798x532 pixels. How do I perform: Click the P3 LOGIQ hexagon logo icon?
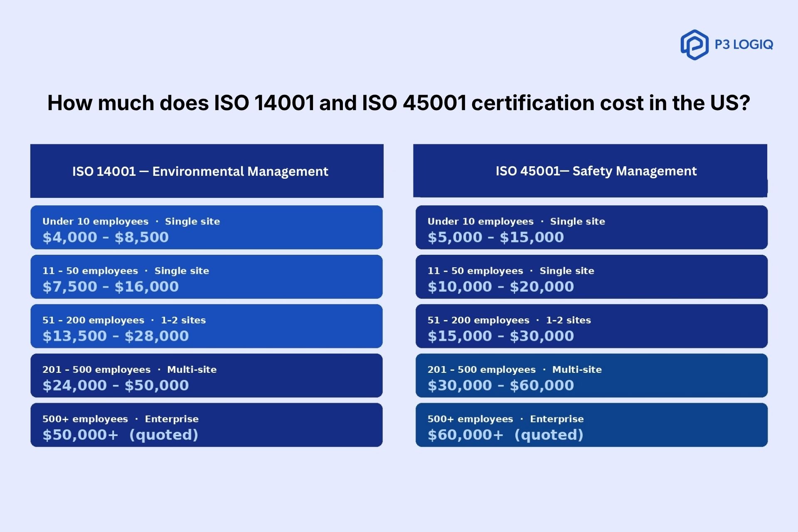695,44
